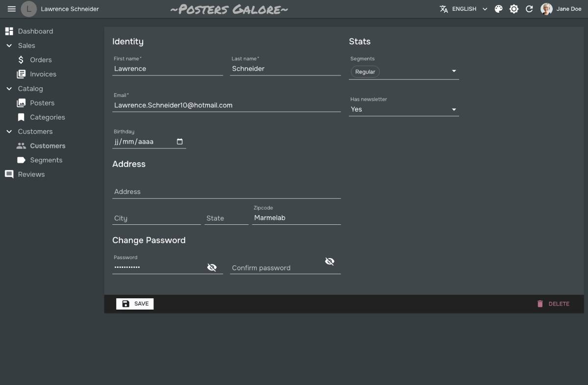588x385 pixels.
Task: Open the birthday calendar picker icon
Action: [x=180, y=142]
